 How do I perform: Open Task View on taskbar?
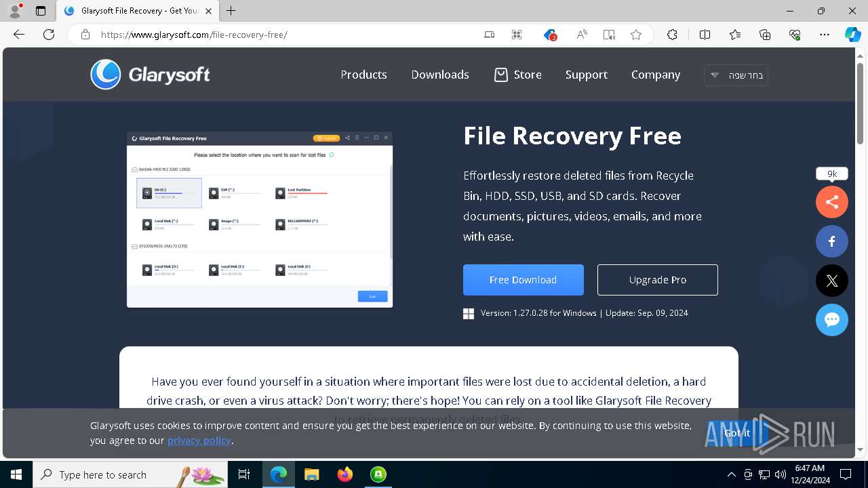[x=244, y=474]
